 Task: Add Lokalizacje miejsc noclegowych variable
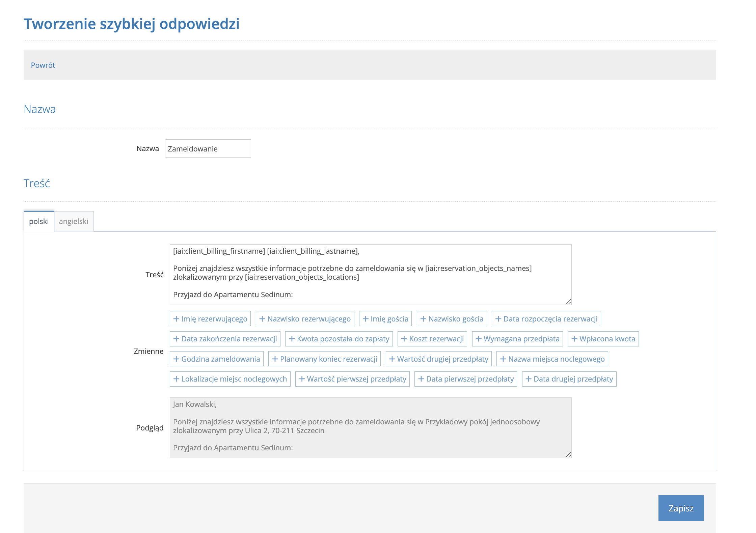pyautogui.click(x=230, y=379)
